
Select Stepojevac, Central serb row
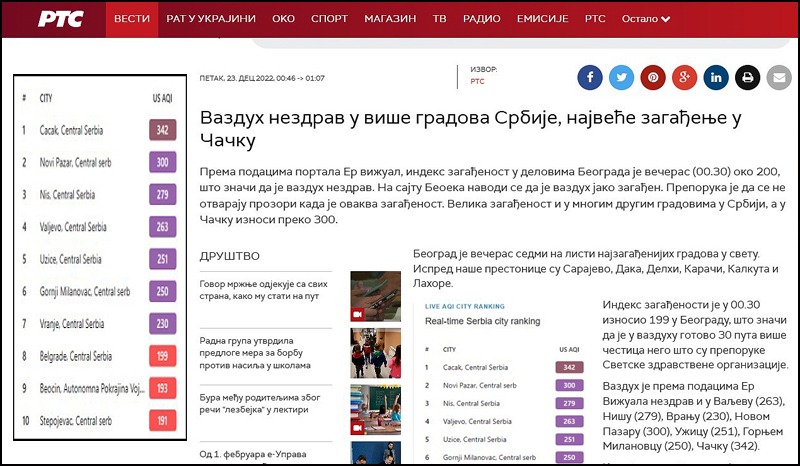click(x=99, y=421)
